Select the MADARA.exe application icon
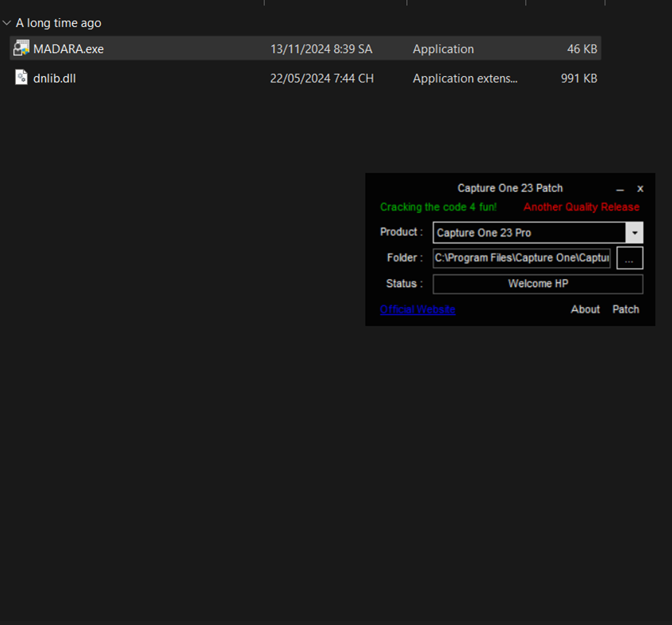 coord(21,48)
